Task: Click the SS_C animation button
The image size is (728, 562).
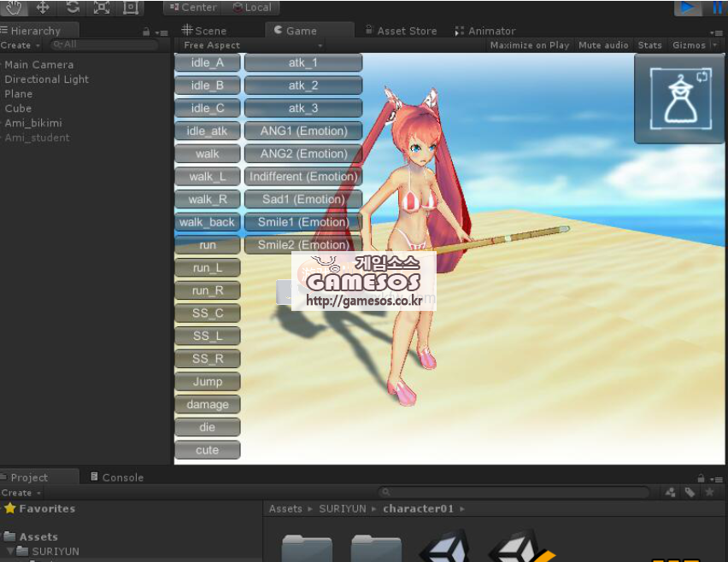Action: tap(208, 313)
